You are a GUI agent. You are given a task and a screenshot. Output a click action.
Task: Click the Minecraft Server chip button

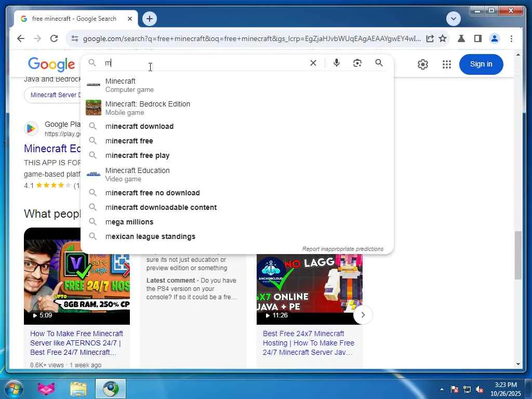(x=52, y=95)
